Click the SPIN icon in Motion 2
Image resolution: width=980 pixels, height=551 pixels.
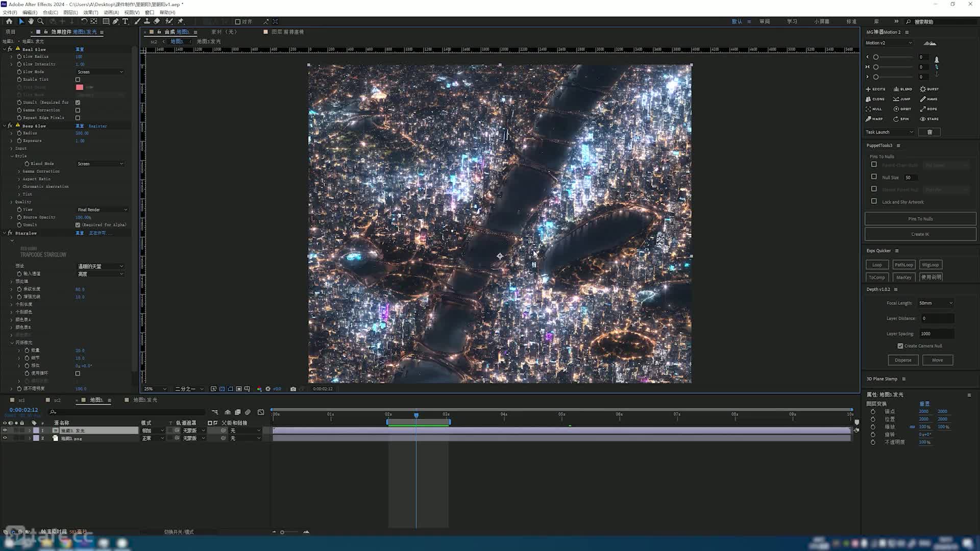point(896,119)
